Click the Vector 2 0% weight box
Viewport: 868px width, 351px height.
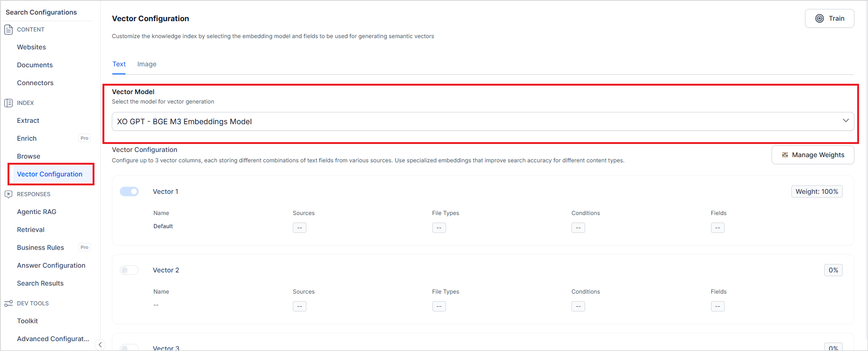click(833, 270)
